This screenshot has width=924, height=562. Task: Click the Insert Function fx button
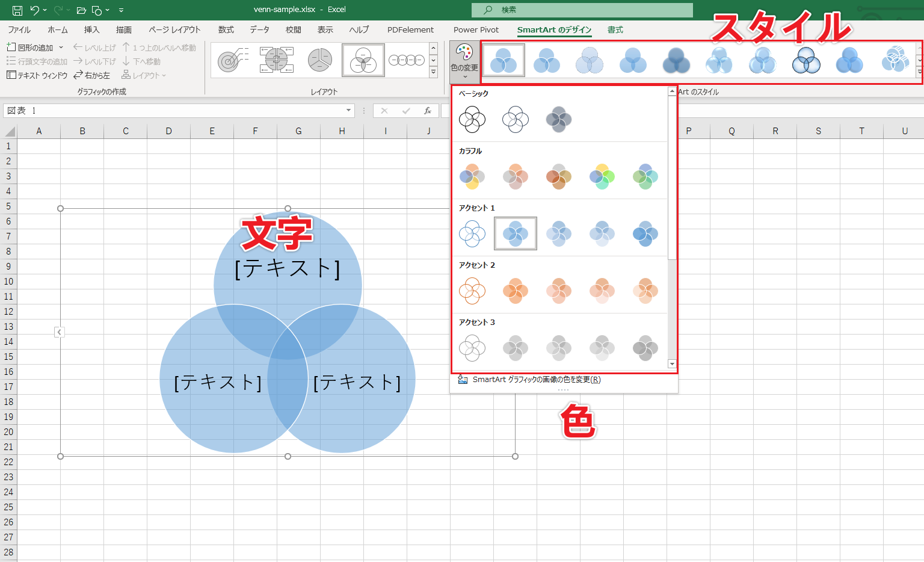tap(427, 111)
